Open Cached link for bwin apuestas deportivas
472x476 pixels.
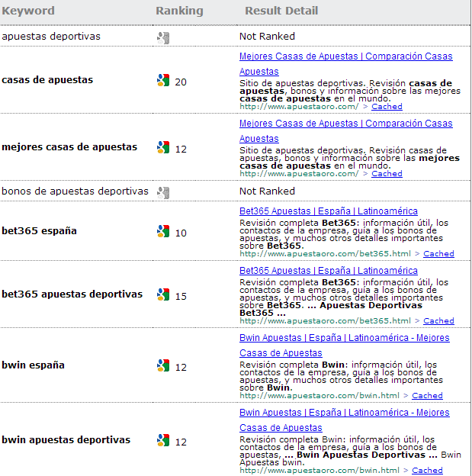click(x=427, y=470)
